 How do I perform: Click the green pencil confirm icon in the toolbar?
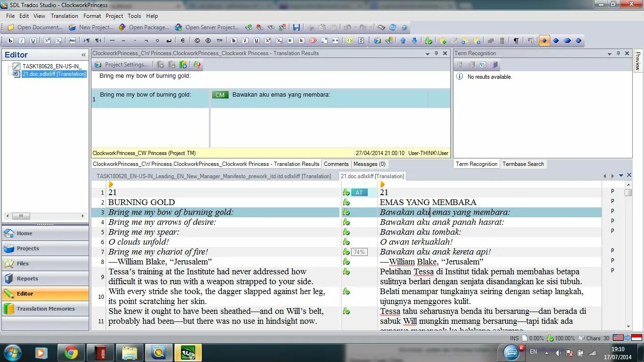click(428, 41)
